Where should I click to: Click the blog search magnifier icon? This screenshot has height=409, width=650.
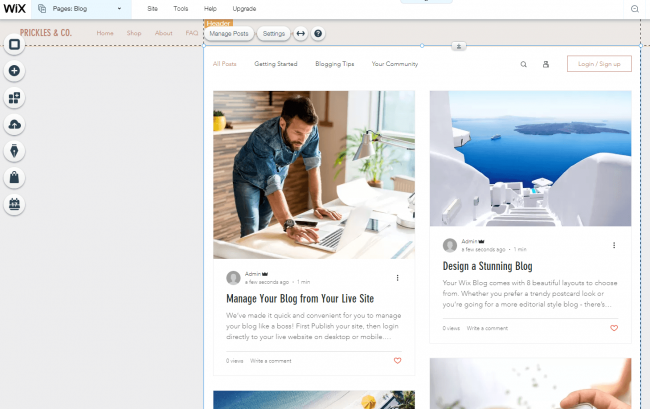pos(524,64)
